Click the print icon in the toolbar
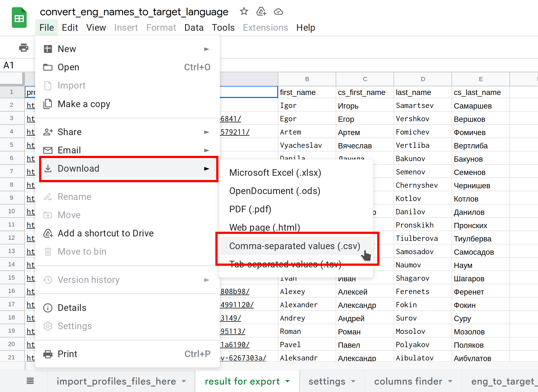Viewport: 538px width, 392px height. pyautogui.click(x=24, y=48)
